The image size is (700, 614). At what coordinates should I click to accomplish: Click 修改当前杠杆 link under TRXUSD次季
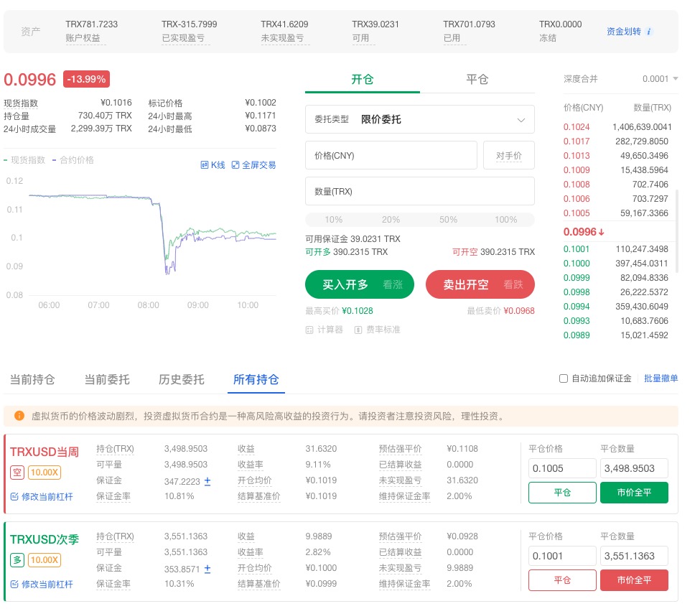47,584
